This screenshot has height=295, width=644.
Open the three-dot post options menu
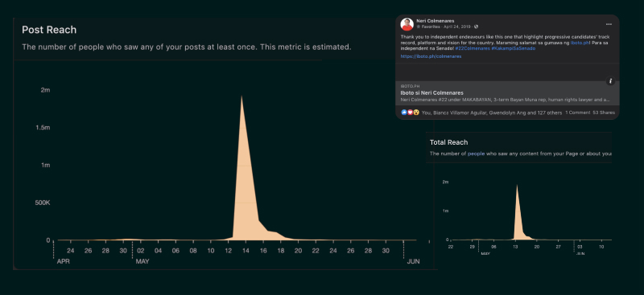[609, 24]
